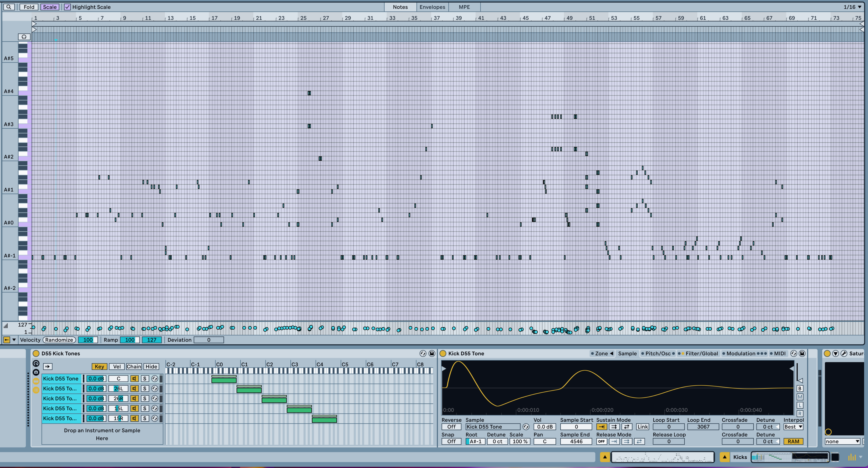Open the Saturator none dropdown

pos(842,442)
